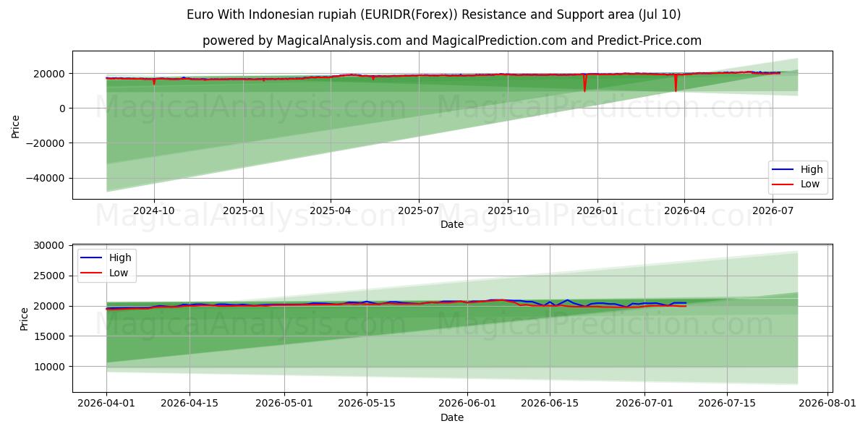Click the '2026-04' top x-axis label

coord(685,210)
